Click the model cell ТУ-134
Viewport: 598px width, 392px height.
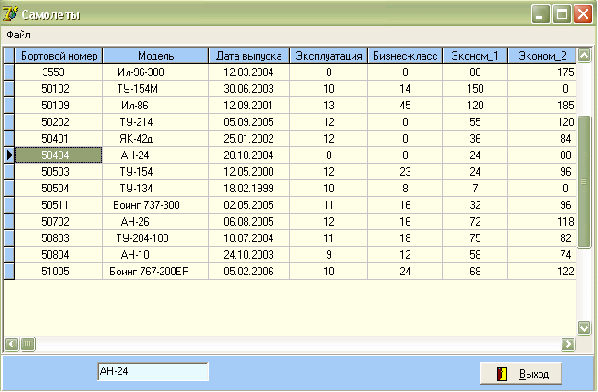tap(156, 188)
